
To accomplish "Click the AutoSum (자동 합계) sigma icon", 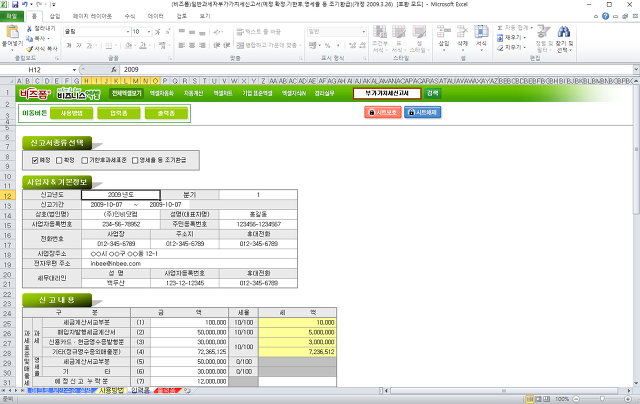I will tap(500, 28).
